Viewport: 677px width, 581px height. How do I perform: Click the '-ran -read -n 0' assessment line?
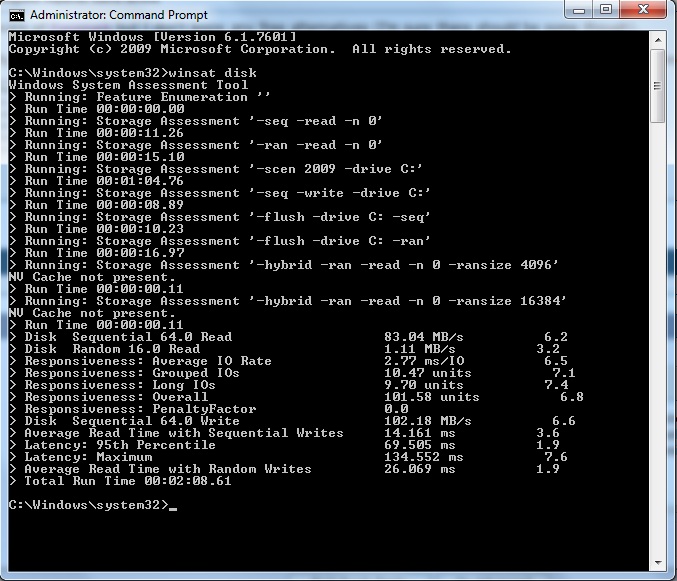(x=196, y=145)
